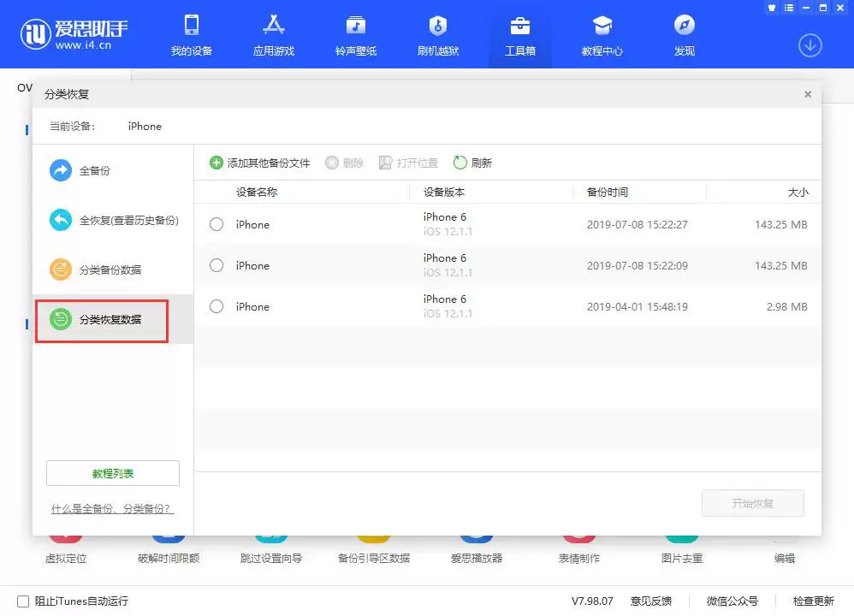Switch to the 工具箱 toolbox tab
The height and width of the screenshot is (616, 854).
pyautogui.click(x=520, y=35)
